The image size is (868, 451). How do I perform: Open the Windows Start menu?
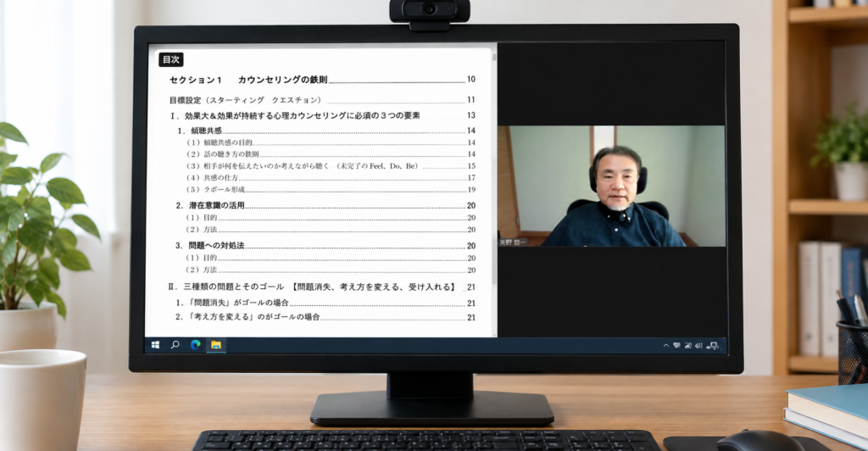point(156,345)
